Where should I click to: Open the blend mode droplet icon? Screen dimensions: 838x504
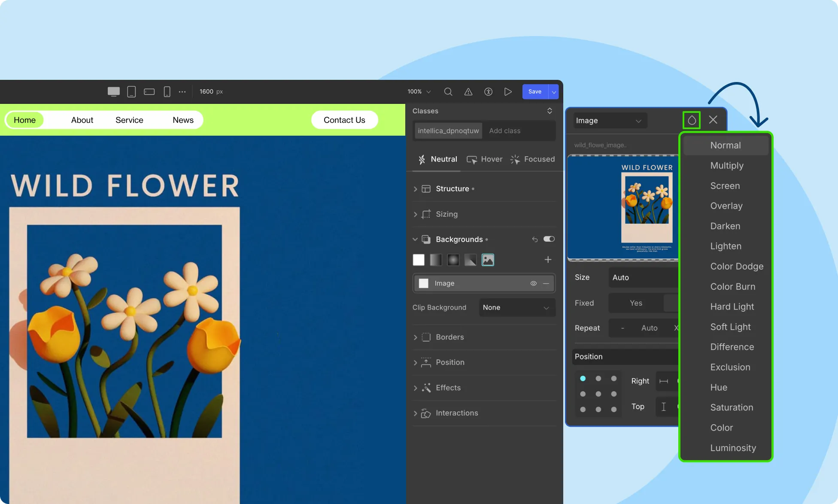(x=692, y=120)
